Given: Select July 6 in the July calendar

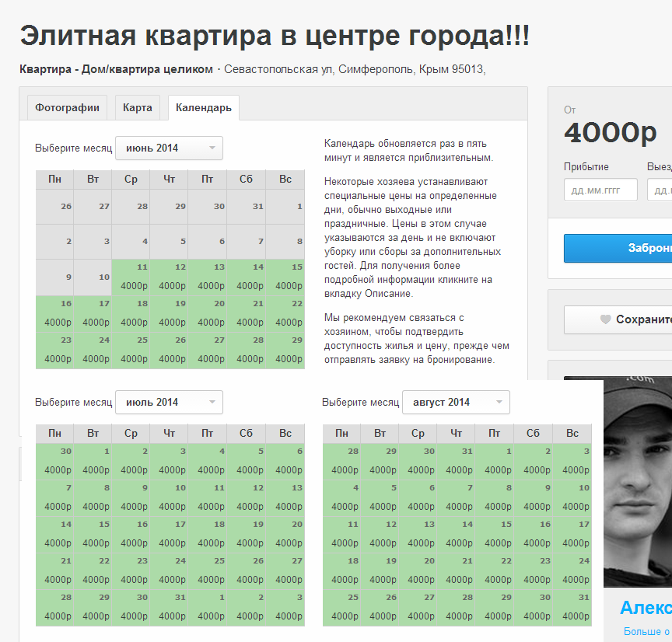Looking at the screenshot, I should (286, 461).
